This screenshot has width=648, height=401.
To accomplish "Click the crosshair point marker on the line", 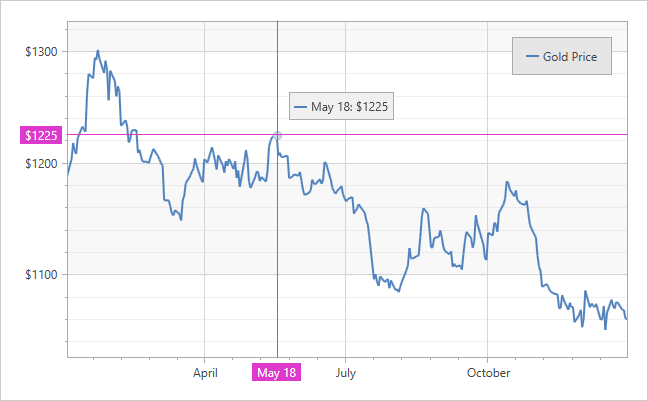I will (277, 135).
